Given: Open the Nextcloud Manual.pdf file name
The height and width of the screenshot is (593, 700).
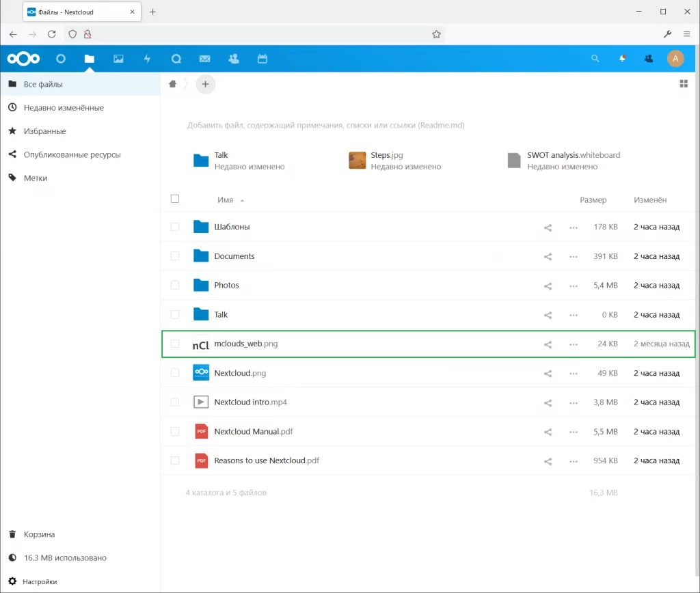Looking at the screenshot, I should click(x=254, y=432).
